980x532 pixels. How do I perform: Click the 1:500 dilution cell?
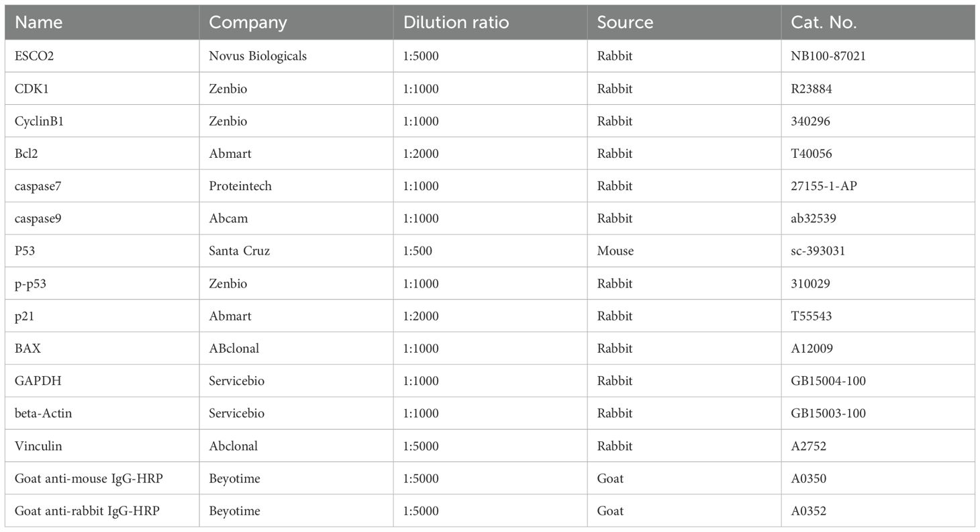[418, 251]
